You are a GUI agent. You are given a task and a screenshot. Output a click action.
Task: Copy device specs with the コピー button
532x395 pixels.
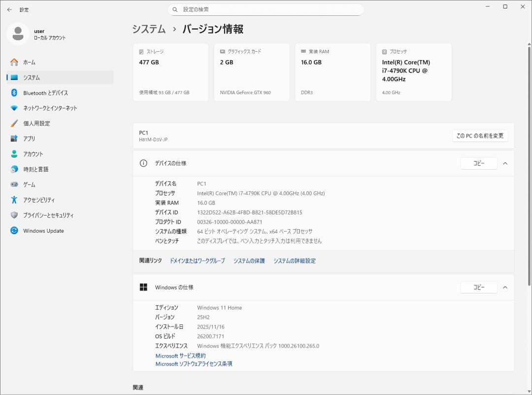tap(478, 163)
